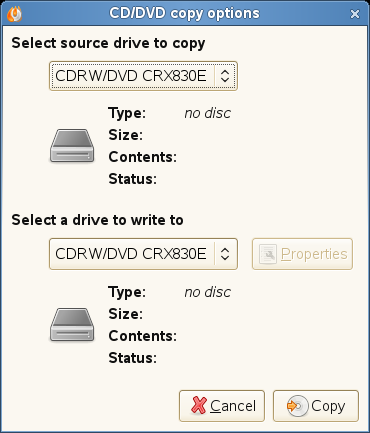The width and height of the screenshot is (370, 433).
Task: Click the source drive Status label
Action: click(132, 179)
